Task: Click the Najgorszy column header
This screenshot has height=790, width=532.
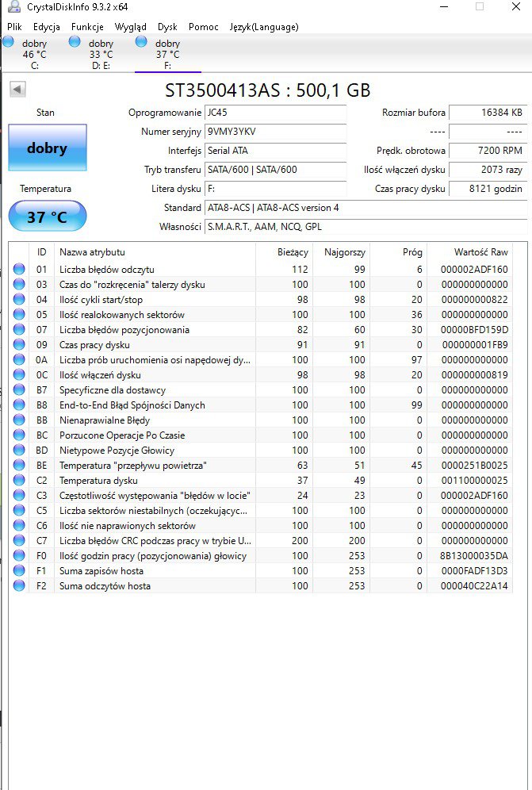Action: [341, 252]
